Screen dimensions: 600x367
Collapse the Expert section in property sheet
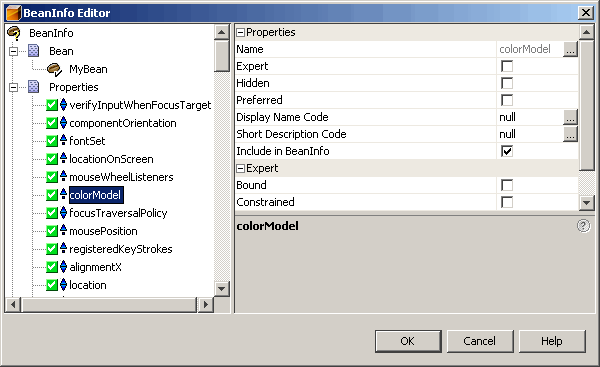tap(240, 168)
